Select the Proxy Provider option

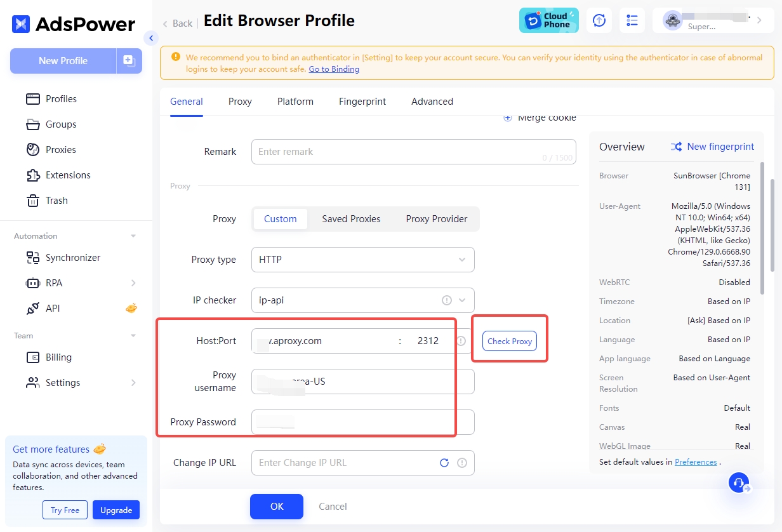click(x=437, y=219)
